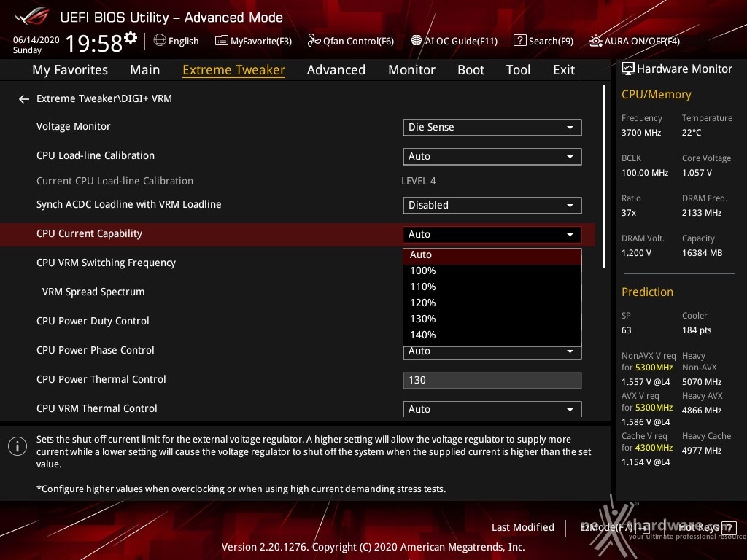Select Synch ACDC Loadline with VRM Loadline
The height and width of the screenshot is (560, 747).
[x=129, y=205]
